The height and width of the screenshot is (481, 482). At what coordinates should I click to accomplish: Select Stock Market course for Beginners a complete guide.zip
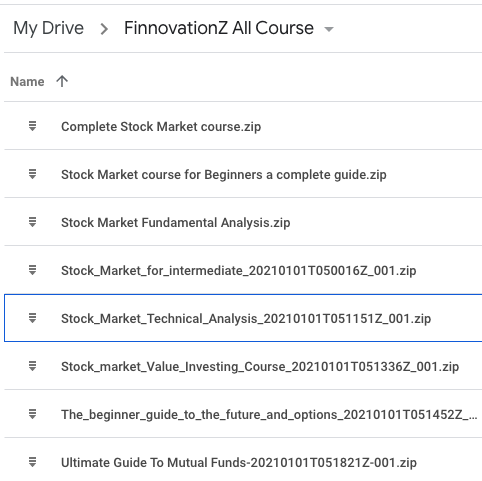pyautogui.click(x=224, y=175)
